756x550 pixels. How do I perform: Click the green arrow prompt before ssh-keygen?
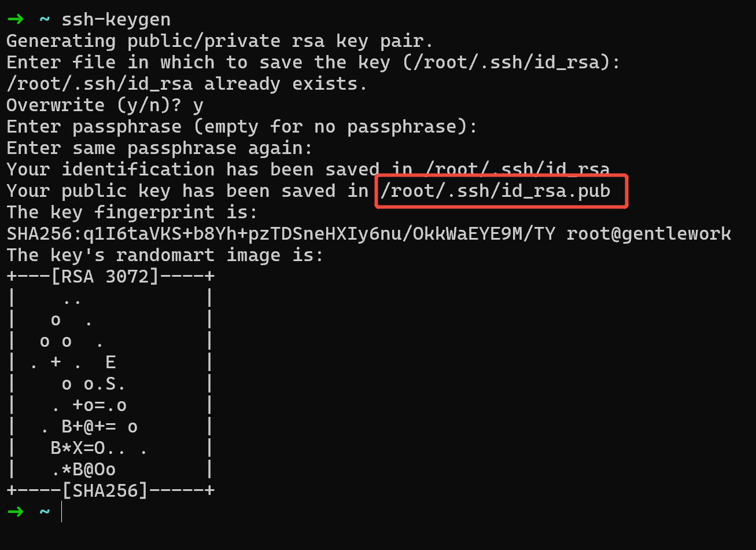16,19
